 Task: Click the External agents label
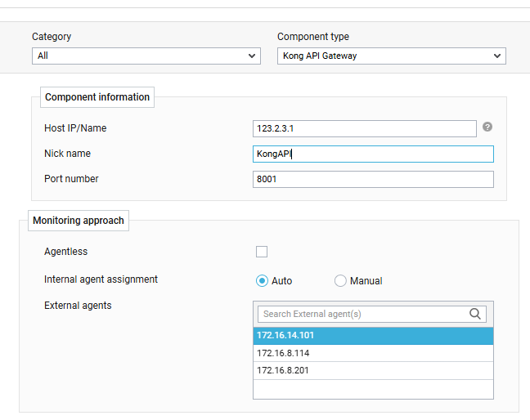click(x=78, y=306)
